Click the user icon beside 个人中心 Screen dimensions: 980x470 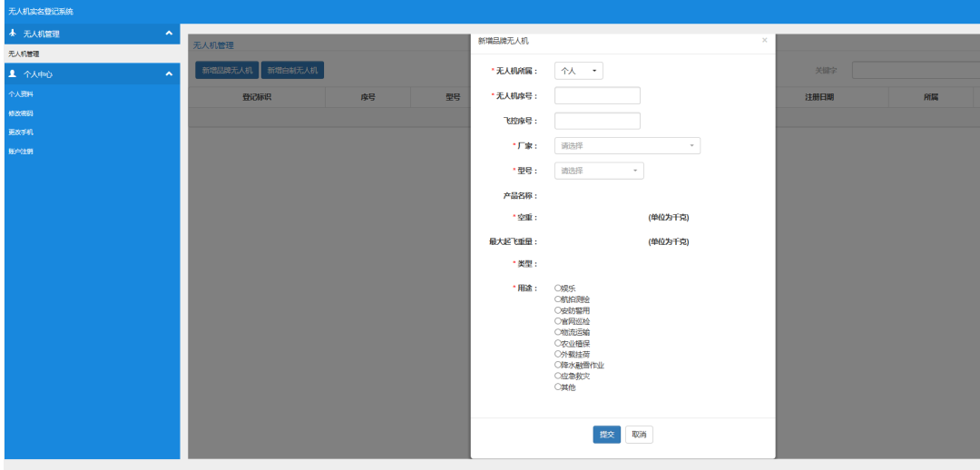point(12,73)
